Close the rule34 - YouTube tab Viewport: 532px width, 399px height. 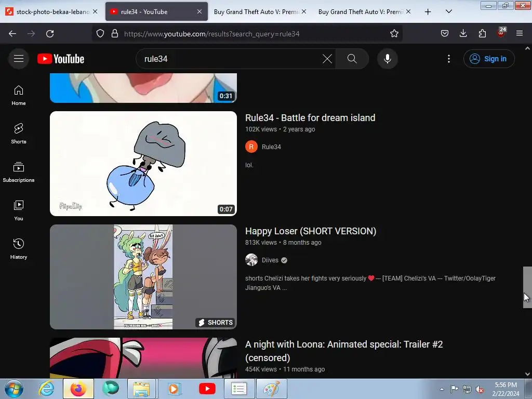[199, 11]
